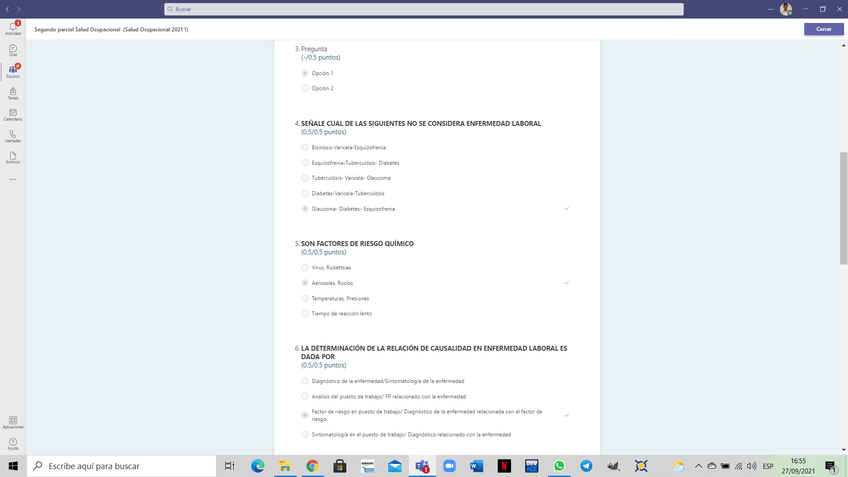This screenshot has width=848, height=477.
Task: Open Microsoft Word from taskbar
Action: pos(476,466)
